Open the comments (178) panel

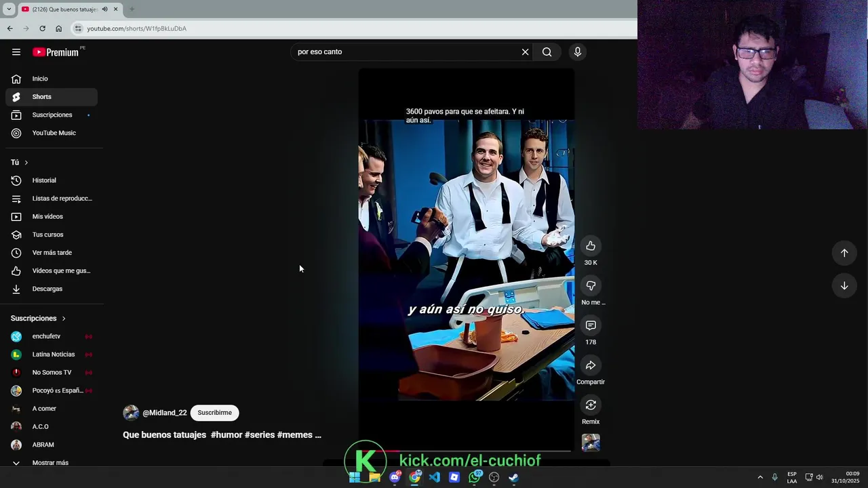click(591, 326)
